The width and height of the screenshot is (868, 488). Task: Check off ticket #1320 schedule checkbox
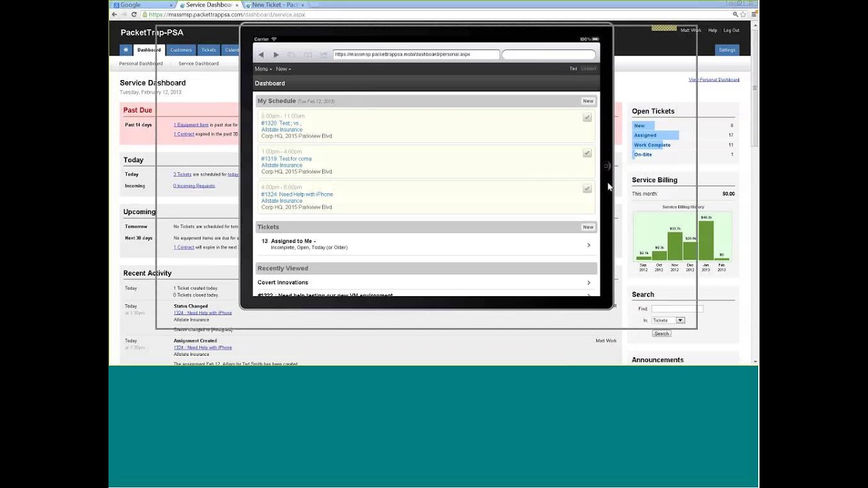[x=587, y=117]
